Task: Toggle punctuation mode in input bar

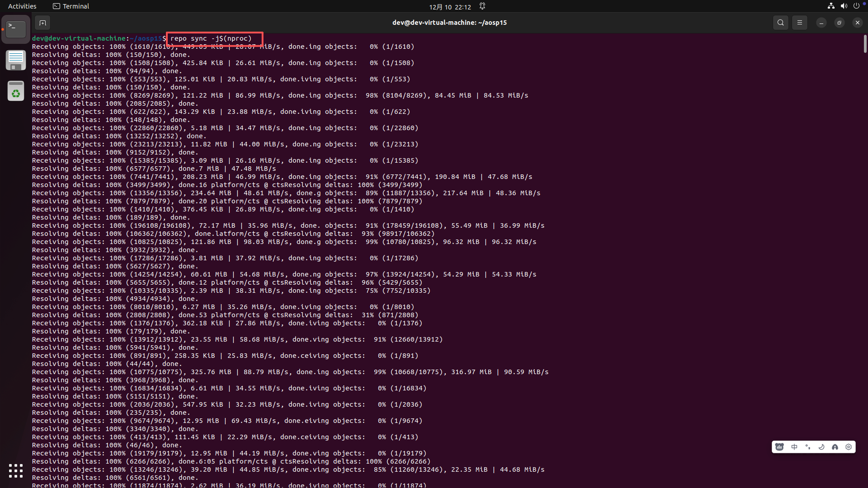Action: (x=808, y=447)
